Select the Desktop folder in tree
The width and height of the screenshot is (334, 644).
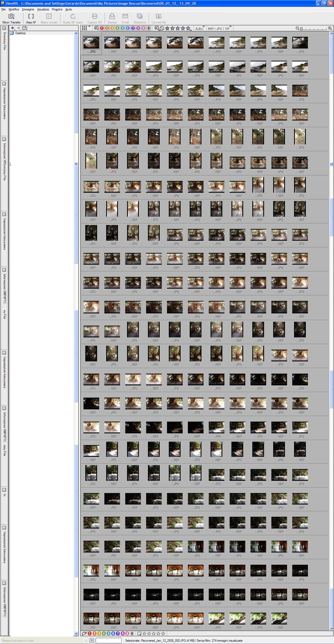pos(20,33)
